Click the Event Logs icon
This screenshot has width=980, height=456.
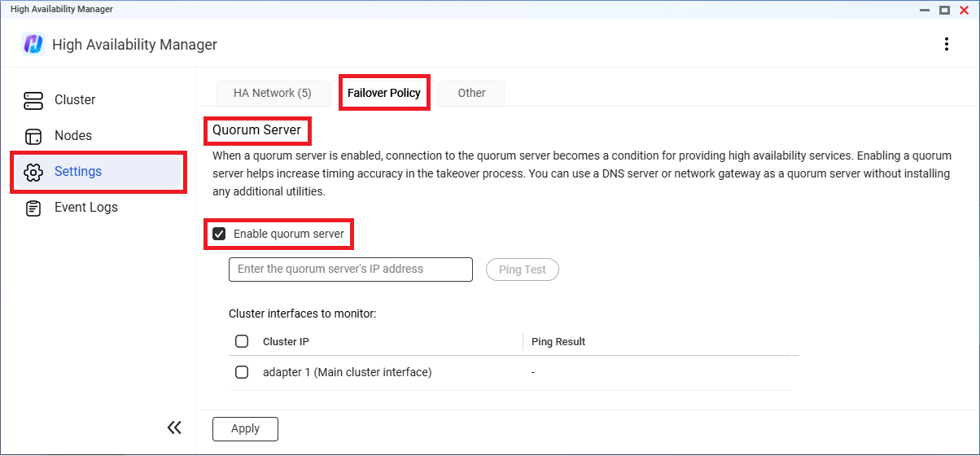pyautogui.click(x=33, y=208)
